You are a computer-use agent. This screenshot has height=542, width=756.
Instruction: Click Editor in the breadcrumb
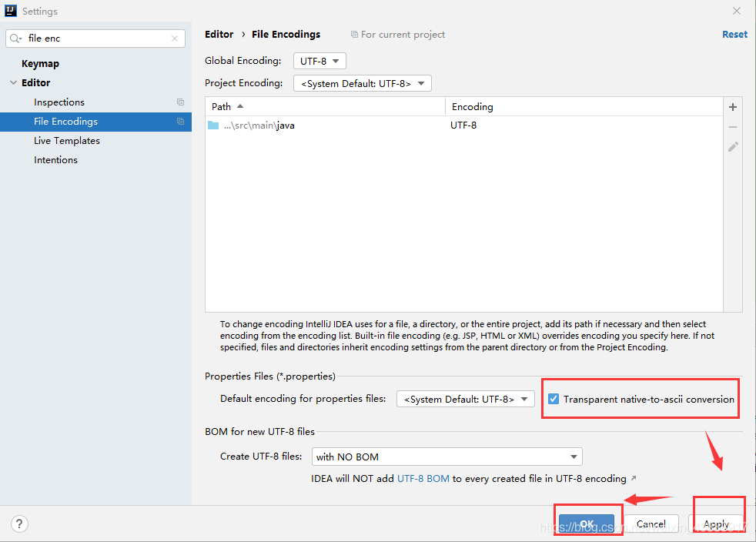pyautogui.click(x=219, y=34)
